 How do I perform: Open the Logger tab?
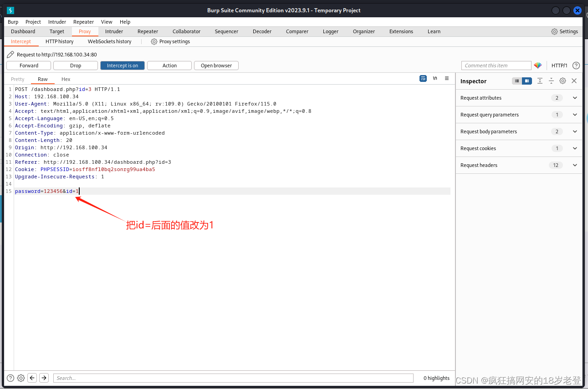331,31
